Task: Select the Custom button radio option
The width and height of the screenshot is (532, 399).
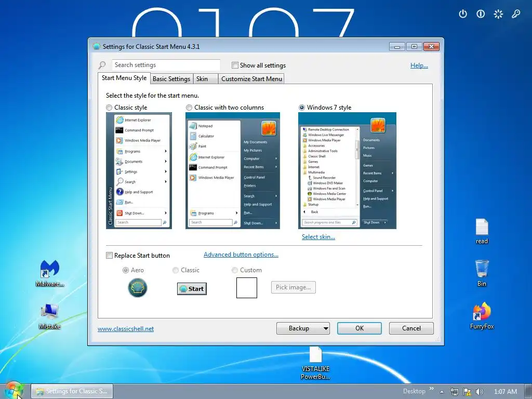Action: click(234, 270)
